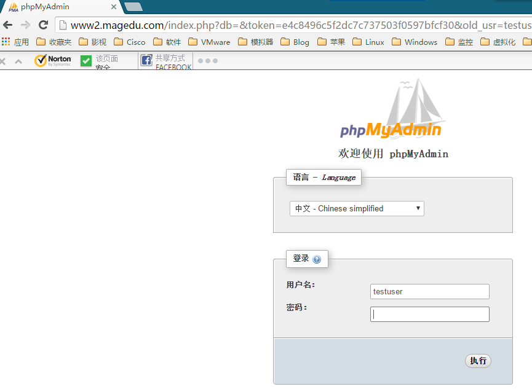Click the browser back arrow
Screen dimensions: 532x392
(x=7, y=25)
